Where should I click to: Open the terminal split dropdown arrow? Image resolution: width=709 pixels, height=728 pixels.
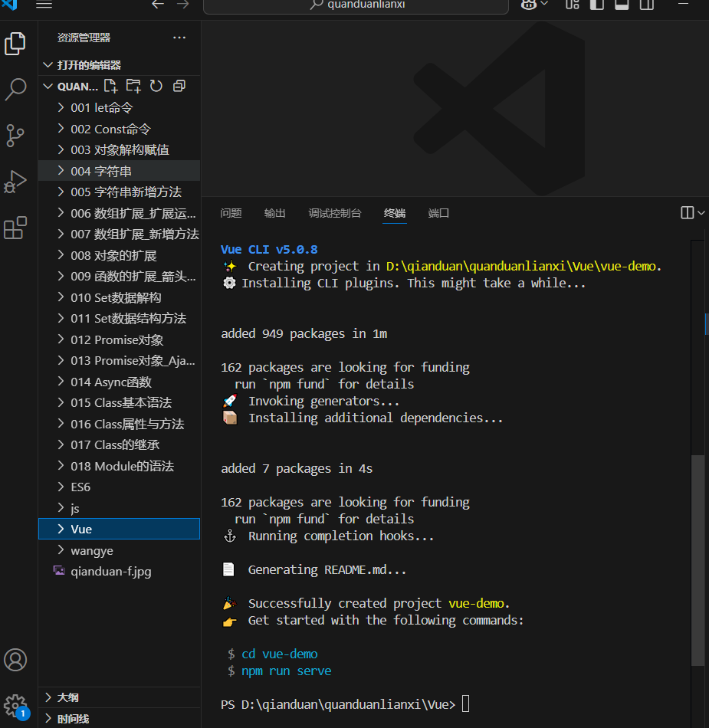[x=701, y=212]
